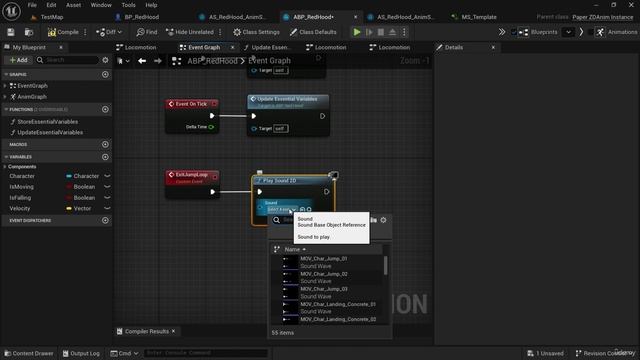Add a new macro with plus icon
Image resolution: width=640 pixels, height=360 pixels.
coord(105,144)
